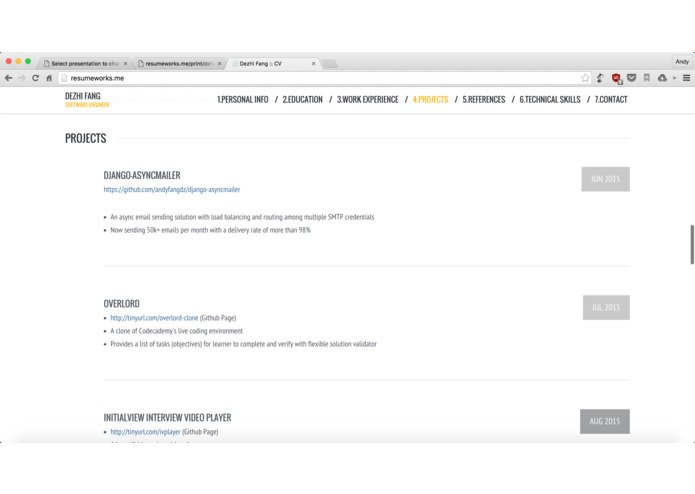
Task: Select the 4.Projects nav item
Action: tap(430, 100)
